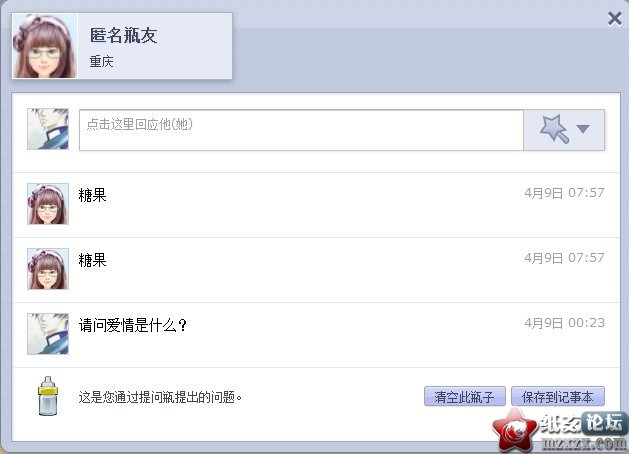Click the baby bottle icon
Image resolution: width=629 pixels, height=454 pixels.
pyautogui.click(x=48, y=396)
